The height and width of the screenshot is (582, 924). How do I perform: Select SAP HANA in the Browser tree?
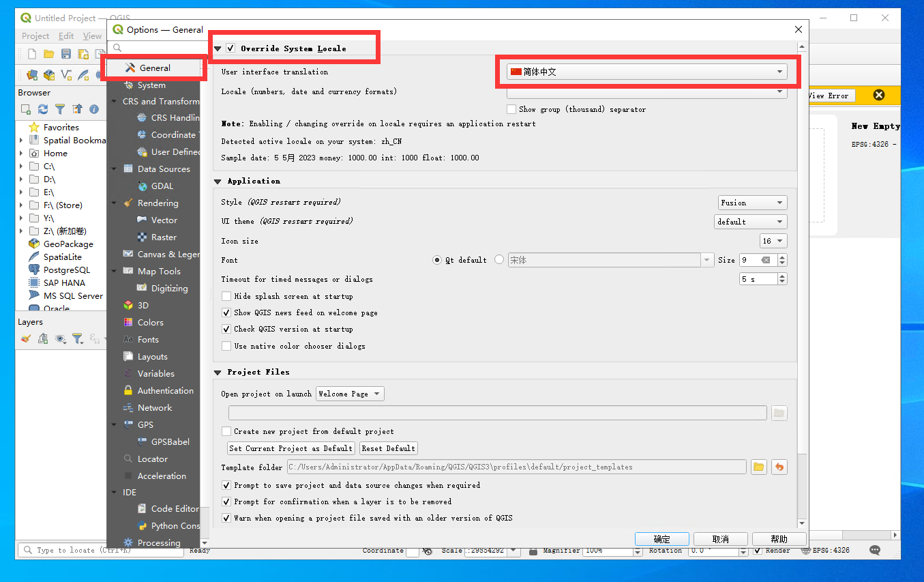(64, 283)
